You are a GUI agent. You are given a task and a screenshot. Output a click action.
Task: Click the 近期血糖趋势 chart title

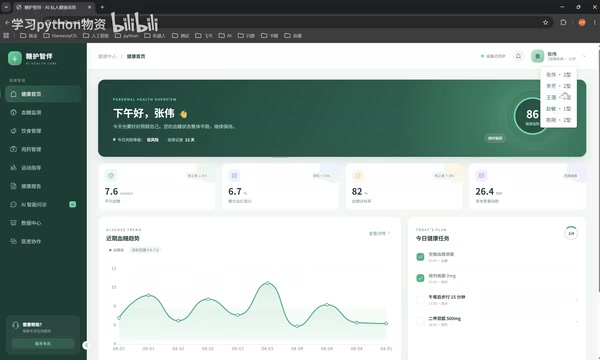pyautogui.click(x=122, y=238)
